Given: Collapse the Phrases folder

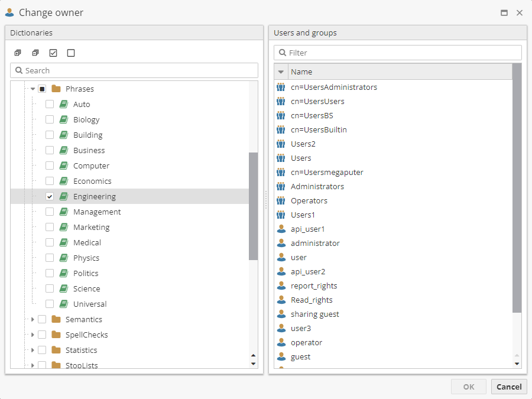Looking at the screenshot, I should click(33, 89).
